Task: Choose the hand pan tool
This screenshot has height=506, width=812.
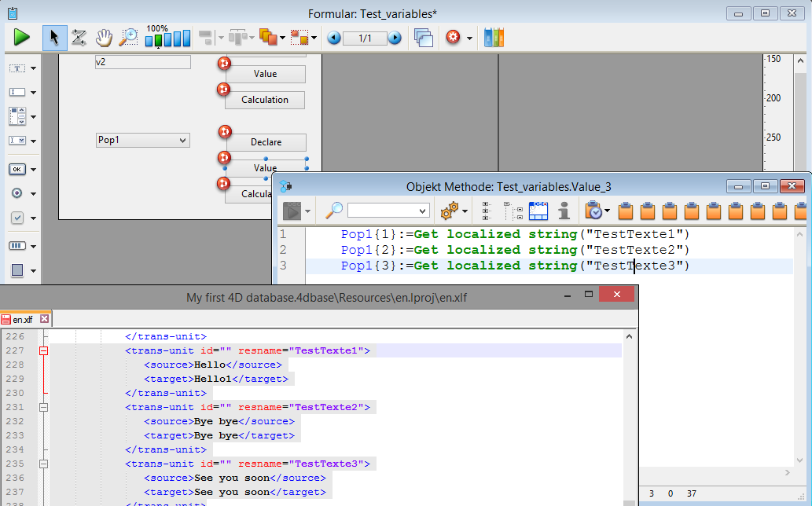Action: pos(104,37)
